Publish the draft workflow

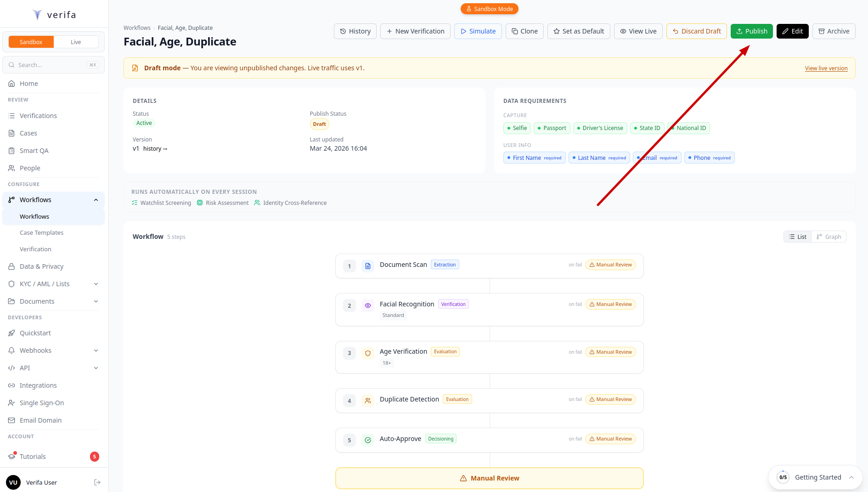click(x=751, y=31)
